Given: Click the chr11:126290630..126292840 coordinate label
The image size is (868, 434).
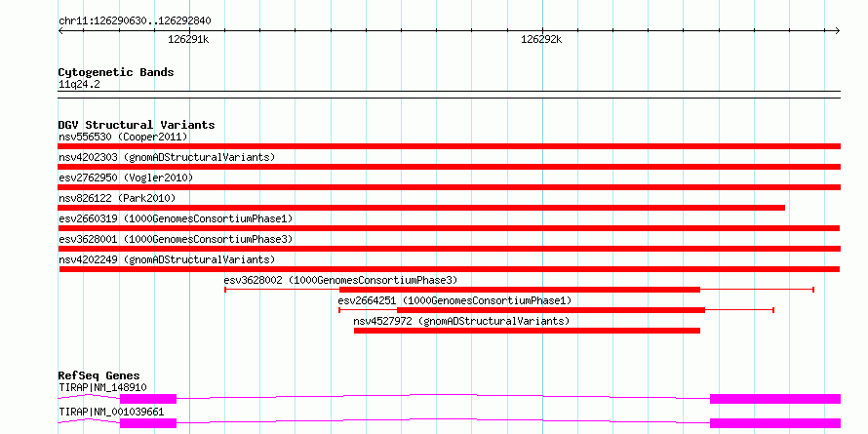Looking at the screenshot, I should coord(135,21).
